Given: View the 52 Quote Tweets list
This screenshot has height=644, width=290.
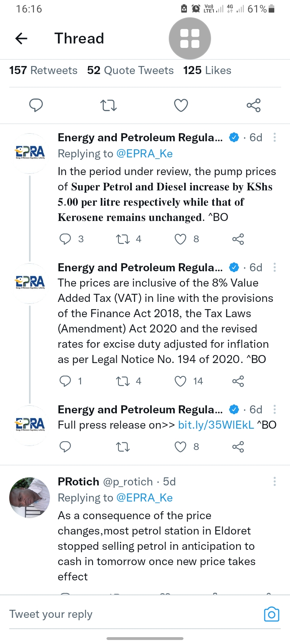Looking at the screenshot, I should (x=130, y=70).
